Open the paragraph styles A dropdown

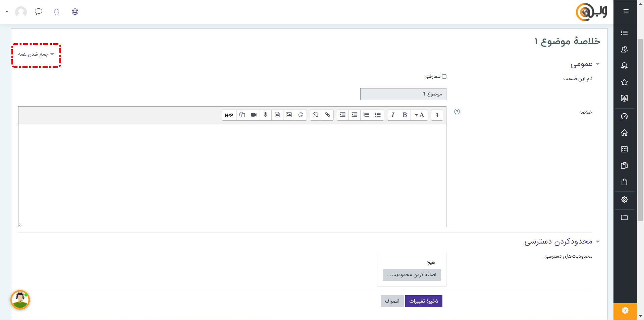coord(419,115)
